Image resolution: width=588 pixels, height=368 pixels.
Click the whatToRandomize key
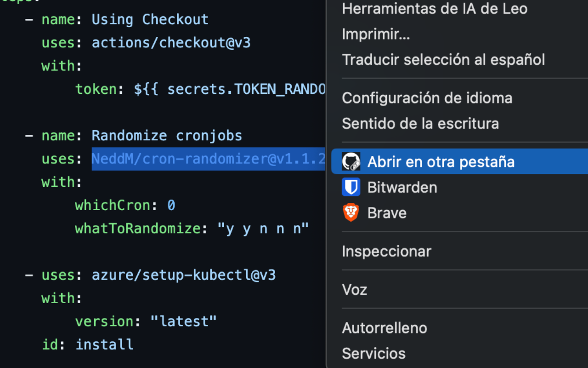tap(138, 228)
